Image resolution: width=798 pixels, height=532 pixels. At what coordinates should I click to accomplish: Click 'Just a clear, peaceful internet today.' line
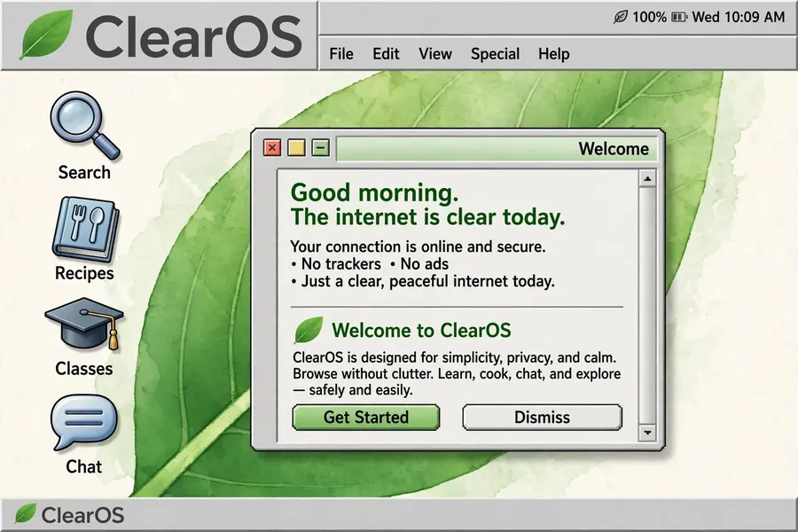(x=423, y=282)
